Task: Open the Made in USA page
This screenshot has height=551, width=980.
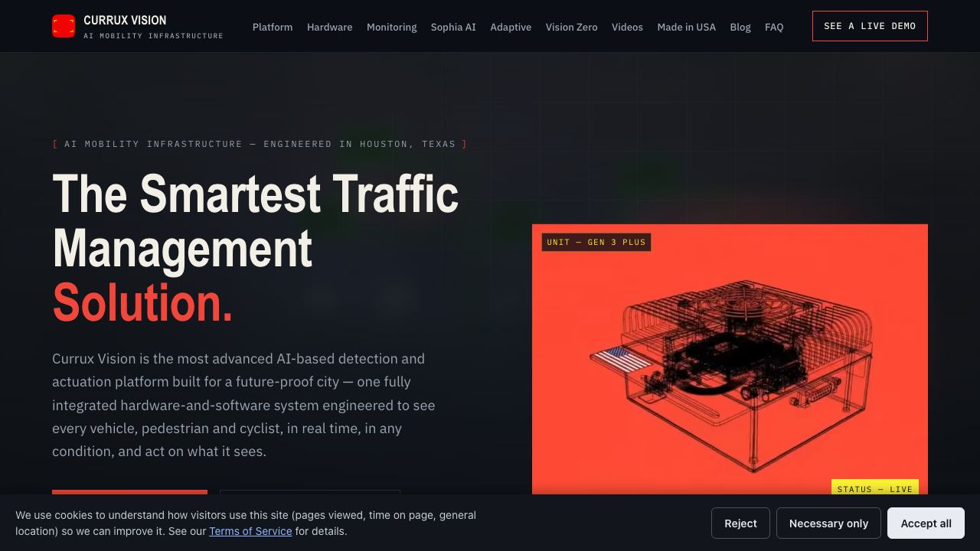Action: point(687,27)
